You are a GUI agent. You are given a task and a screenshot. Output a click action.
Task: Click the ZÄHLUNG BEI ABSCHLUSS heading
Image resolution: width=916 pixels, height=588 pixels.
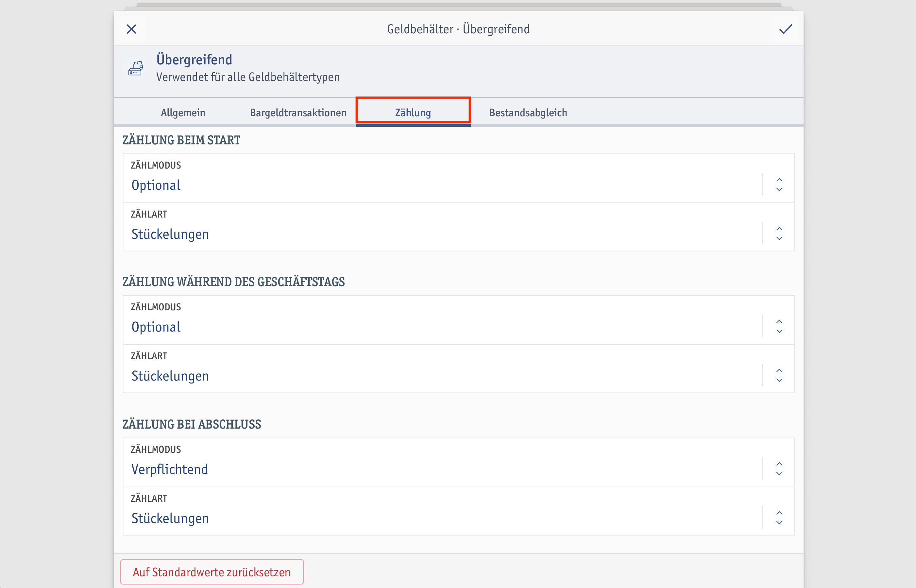192,424
